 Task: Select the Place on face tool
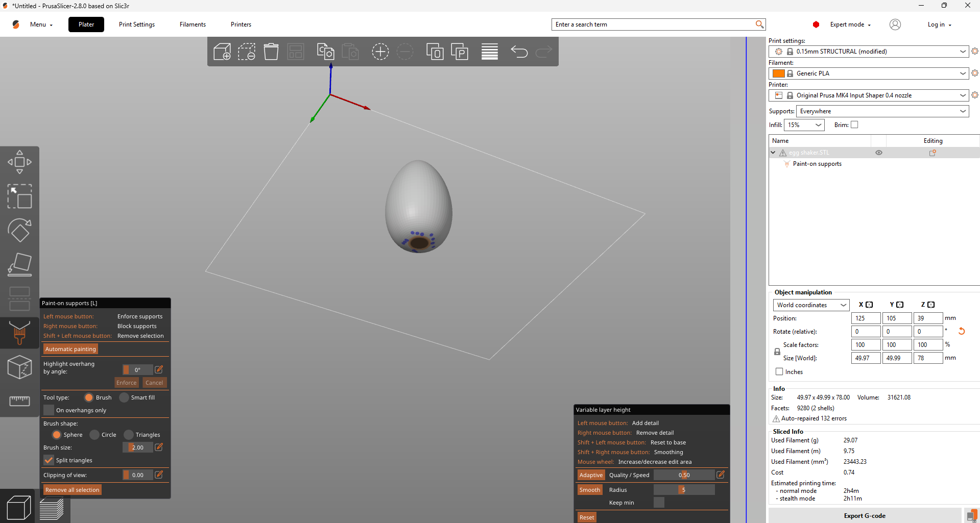[x=19, y=264]
